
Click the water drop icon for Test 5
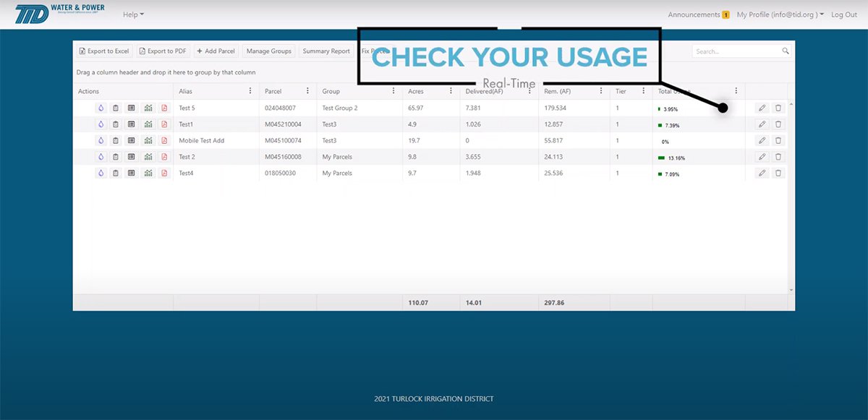point(101,108)
